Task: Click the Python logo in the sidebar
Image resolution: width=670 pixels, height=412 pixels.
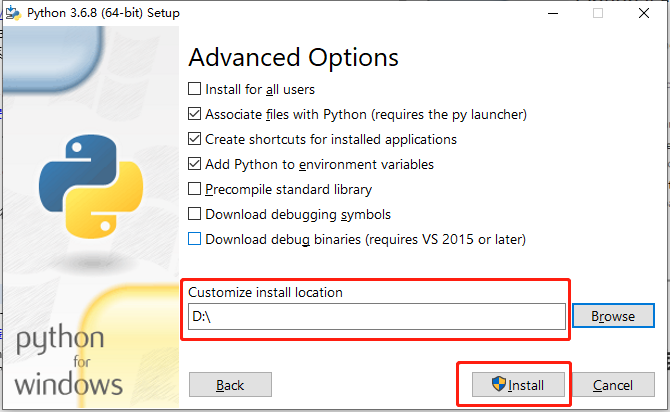Action: pyautogui.click(x=91, y=186)
